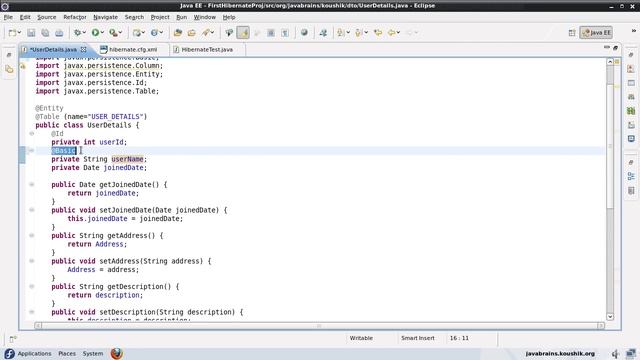Viewport: 640px width, 360px height.
Task: Click the warning marker beside imports
Action: 22,66
